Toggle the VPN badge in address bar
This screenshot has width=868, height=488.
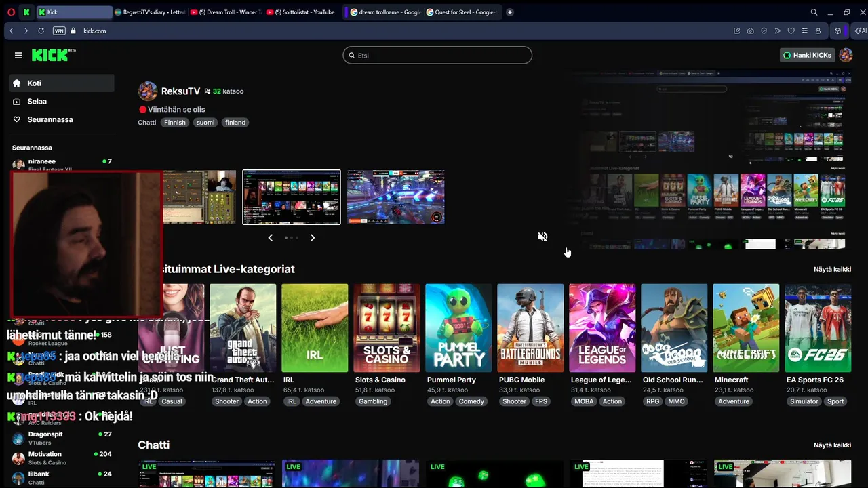click(x=59, y=30)
